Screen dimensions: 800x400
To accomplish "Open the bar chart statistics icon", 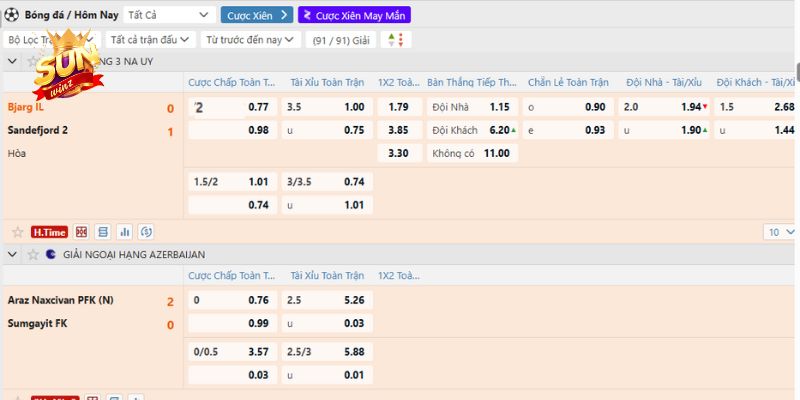I will [x=125, y=232].
